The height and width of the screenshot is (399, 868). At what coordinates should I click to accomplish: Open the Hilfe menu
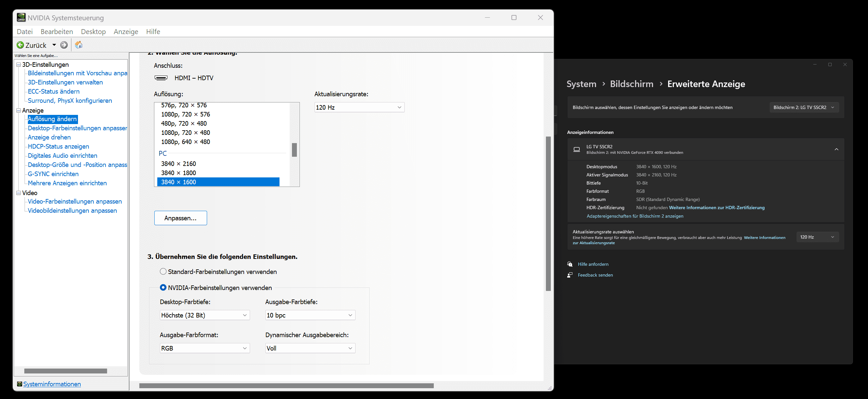coord(153,32)
